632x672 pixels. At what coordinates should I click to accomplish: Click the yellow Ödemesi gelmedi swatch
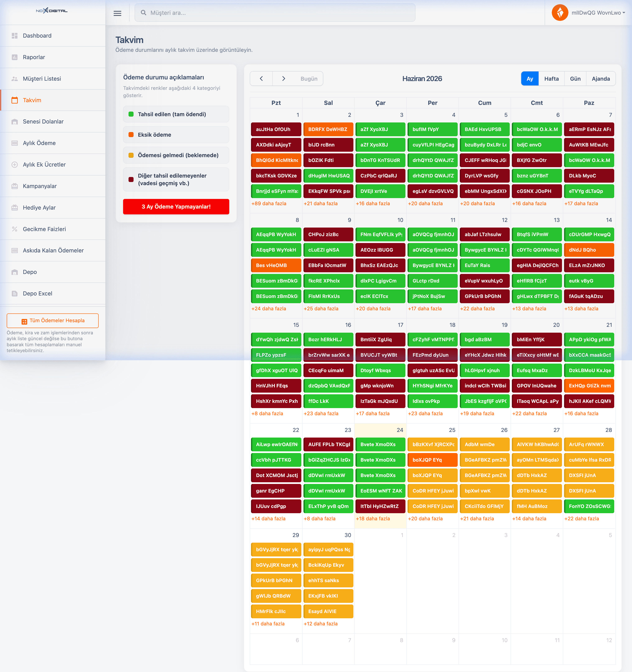[x=131, y=155]
